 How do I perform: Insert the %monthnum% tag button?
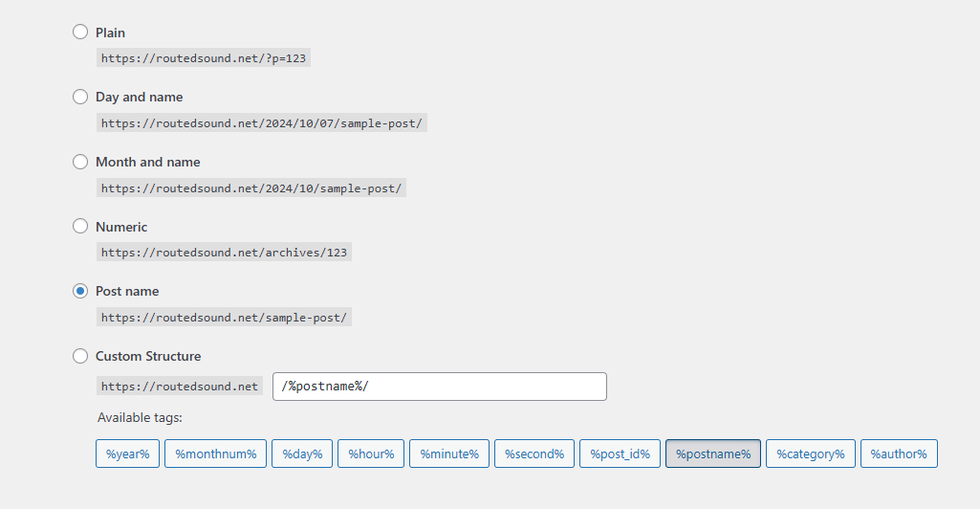pyautogui.click(x=216, y=454)
